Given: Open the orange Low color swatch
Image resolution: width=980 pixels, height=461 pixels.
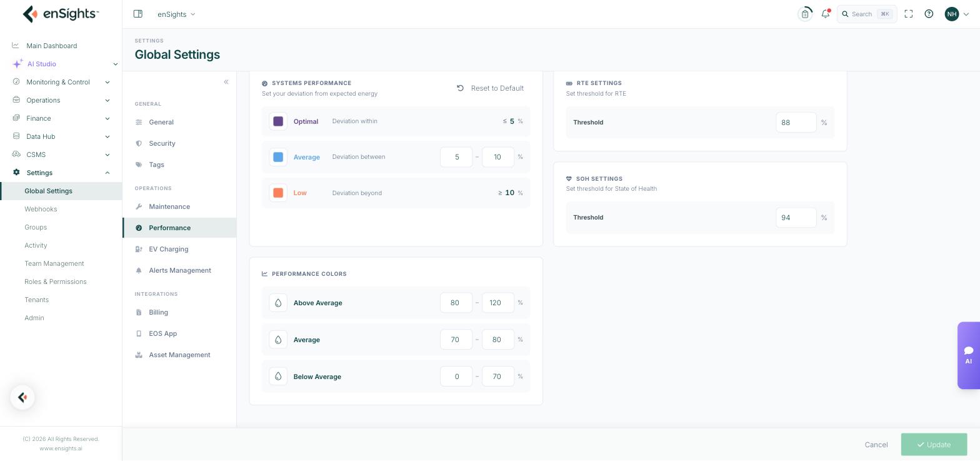Looking at the screenshot, I should tap(278, 193).
